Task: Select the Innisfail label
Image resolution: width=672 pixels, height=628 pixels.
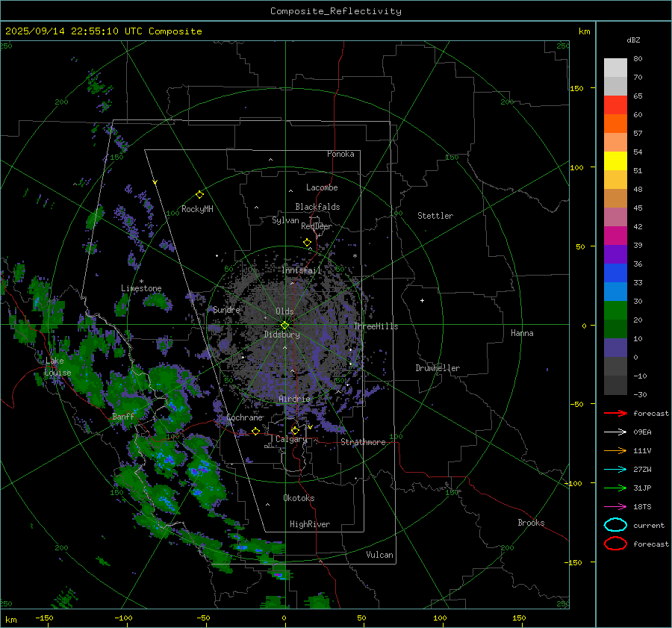Action: [302, 270]
